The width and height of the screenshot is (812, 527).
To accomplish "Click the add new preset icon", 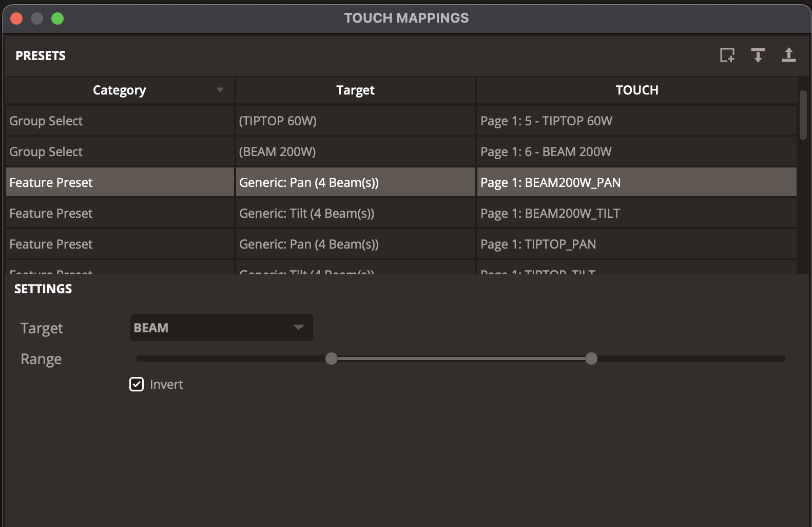I will [727, 55].
